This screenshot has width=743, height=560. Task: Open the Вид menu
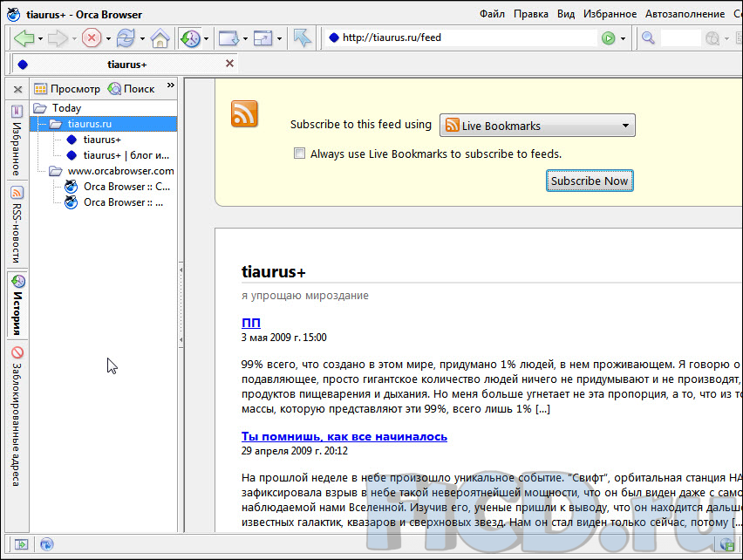[x=566, y=14]
